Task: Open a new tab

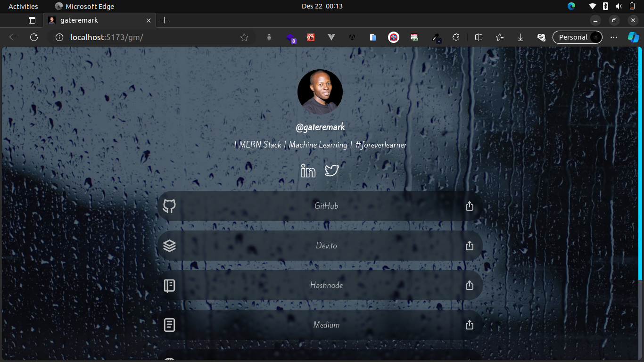Action: (x=164, y=20)
